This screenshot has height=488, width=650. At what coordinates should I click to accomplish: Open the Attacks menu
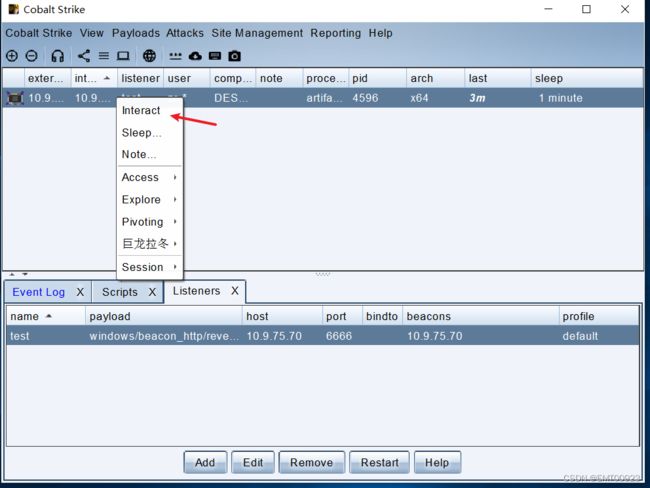click(185, 33)
